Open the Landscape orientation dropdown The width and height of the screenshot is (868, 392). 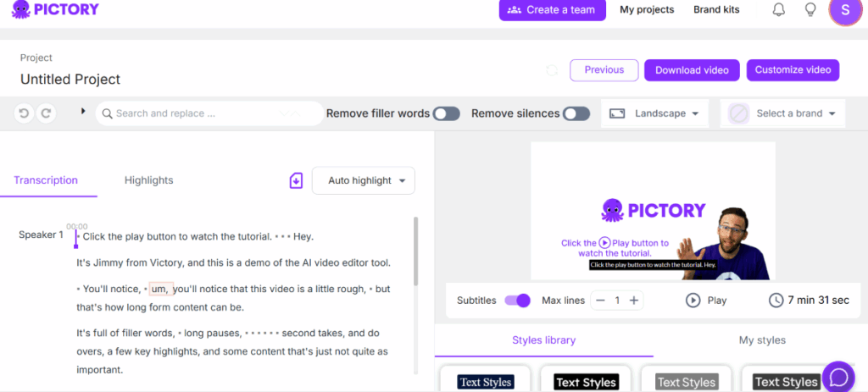tap(655, 113)
